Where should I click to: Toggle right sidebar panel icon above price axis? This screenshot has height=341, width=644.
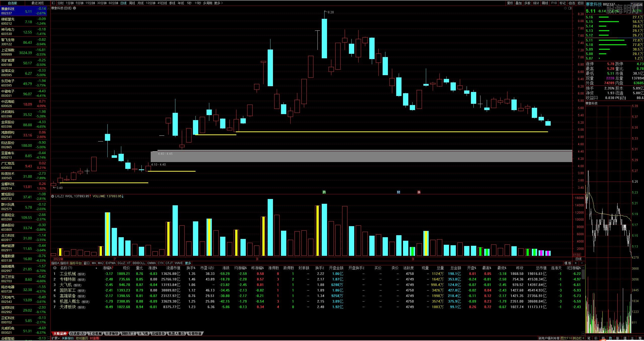point(570,8)
